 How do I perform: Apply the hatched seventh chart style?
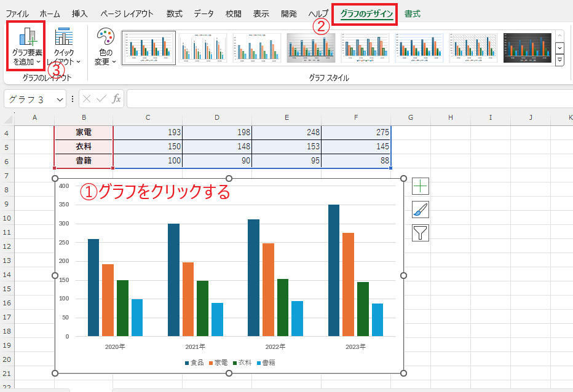tap(473, 48)
